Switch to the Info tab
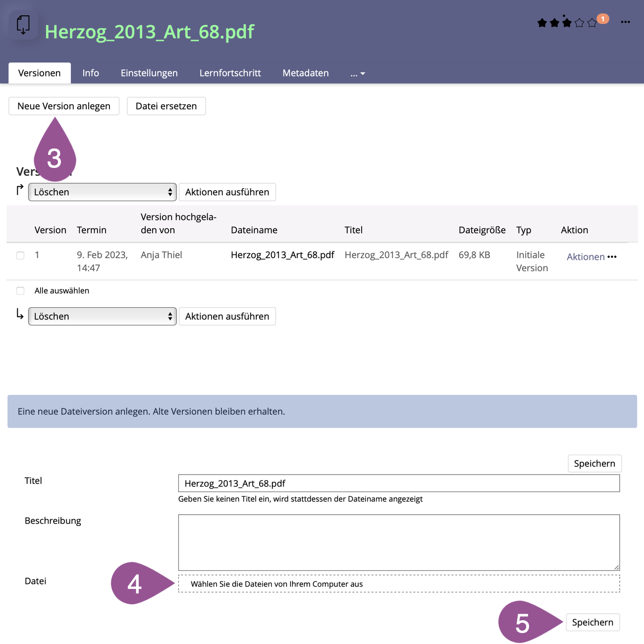Viewport: 644px width, 644px height. 91,73
